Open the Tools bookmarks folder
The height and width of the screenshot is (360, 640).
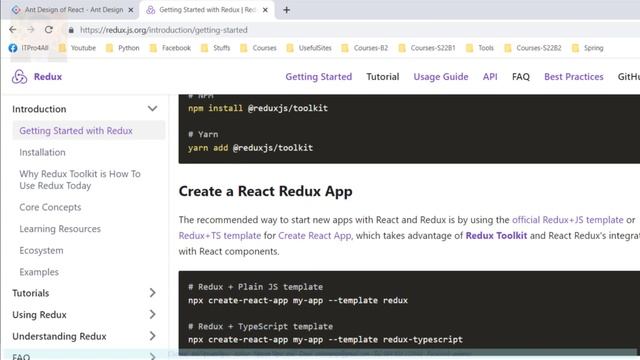(480, 48)
